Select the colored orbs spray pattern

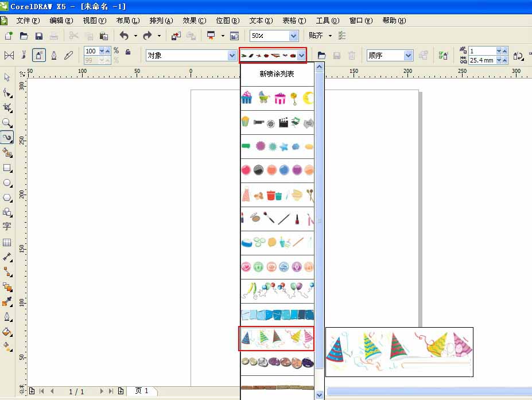(277, 170)
